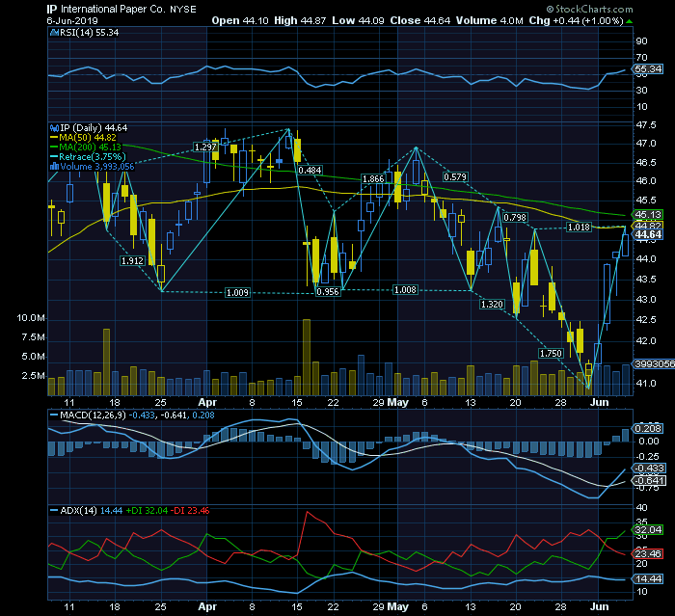
Task: Click the green line marker beside MA(200)
Action: click(54, 147)
